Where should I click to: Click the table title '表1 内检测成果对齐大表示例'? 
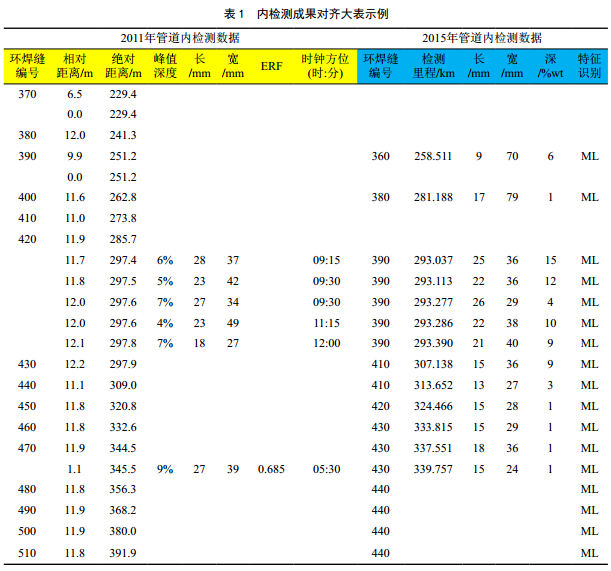point(306,13)
